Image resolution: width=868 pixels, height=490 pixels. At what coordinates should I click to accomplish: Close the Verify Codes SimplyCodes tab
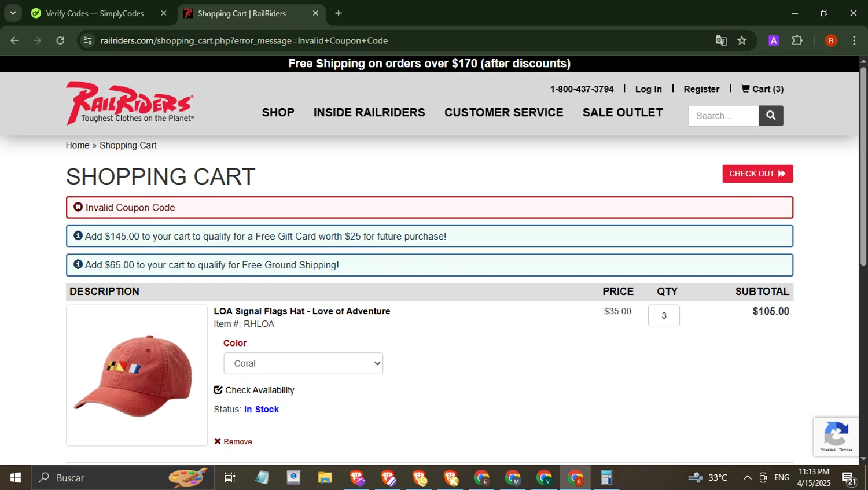pos(164,13)
